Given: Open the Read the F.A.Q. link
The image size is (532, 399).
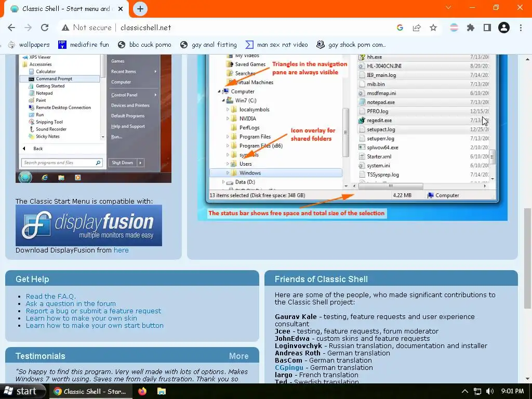Looking at the screenshot, I should (x=50, y=296).
